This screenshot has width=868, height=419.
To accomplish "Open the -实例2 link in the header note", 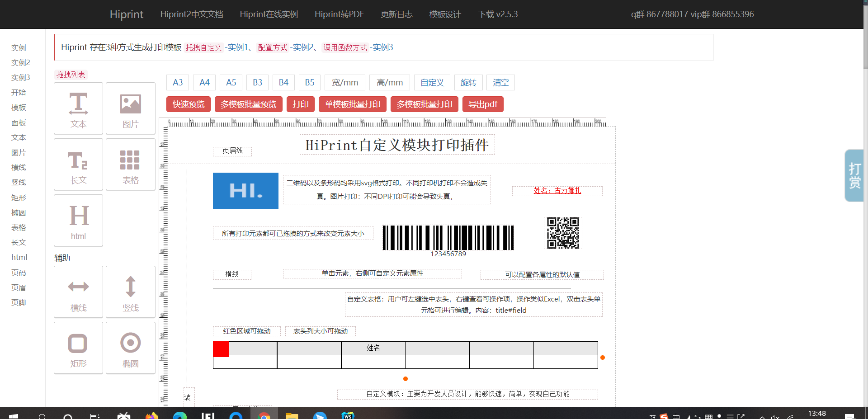I will tap(302, 47).
